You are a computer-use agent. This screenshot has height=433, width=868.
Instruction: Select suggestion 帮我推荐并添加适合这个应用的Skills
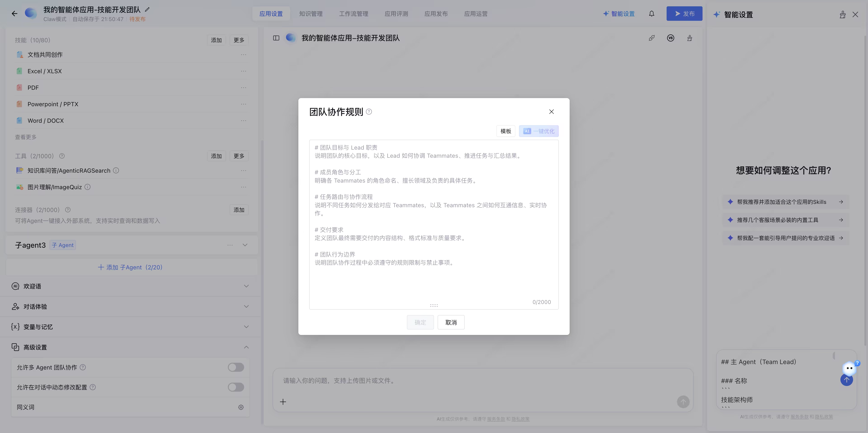click(x=785, y=202)
